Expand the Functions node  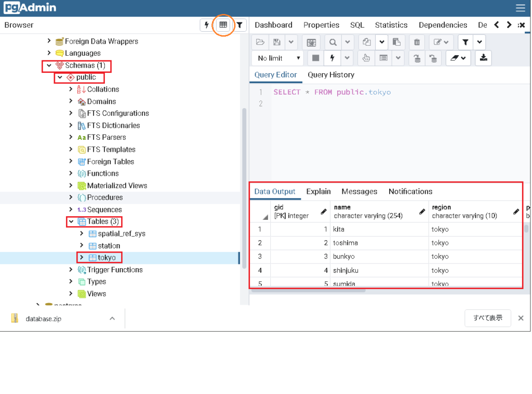pyautogui.click(x=71, y=174)
